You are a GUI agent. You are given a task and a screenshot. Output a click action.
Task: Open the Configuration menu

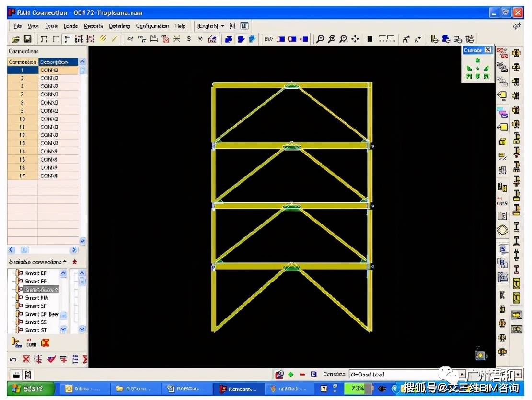(x=152, y=26)
